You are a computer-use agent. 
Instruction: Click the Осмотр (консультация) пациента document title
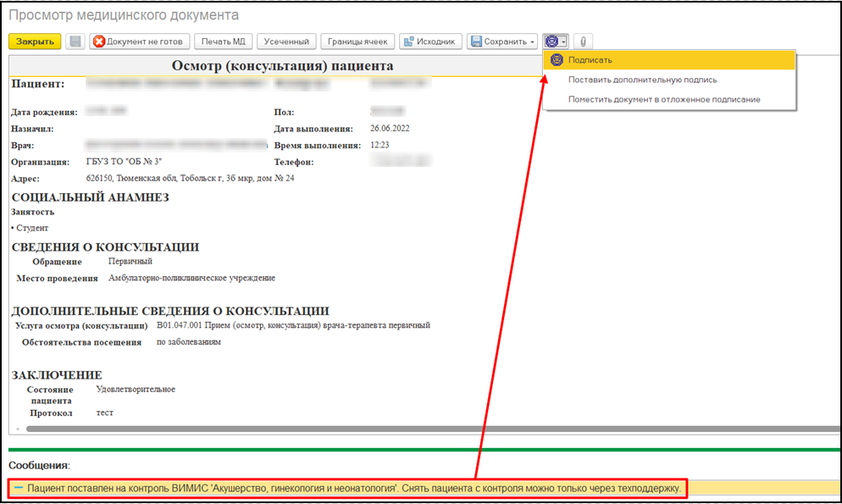pyautogui.click(x=282, y=66)
